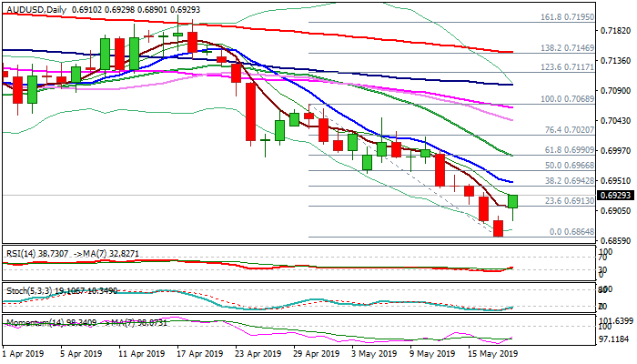Select the 61.8 Fibonacci retracement label
This screenshot has width=637, height=364.
tap(570, 149)
